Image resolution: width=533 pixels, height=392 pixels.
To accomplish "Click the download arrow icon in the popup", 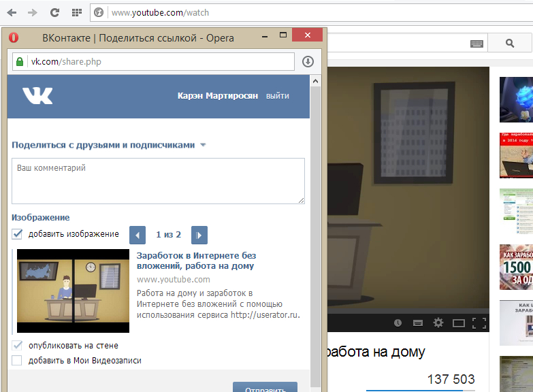I will point(308,61).
